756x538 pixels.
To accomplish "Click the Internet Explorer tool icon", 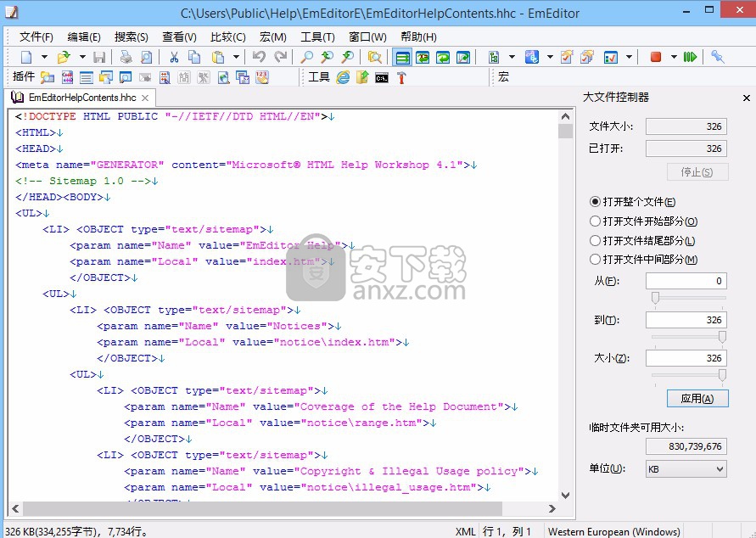I will pyautogui.click(x=343, y=77).
